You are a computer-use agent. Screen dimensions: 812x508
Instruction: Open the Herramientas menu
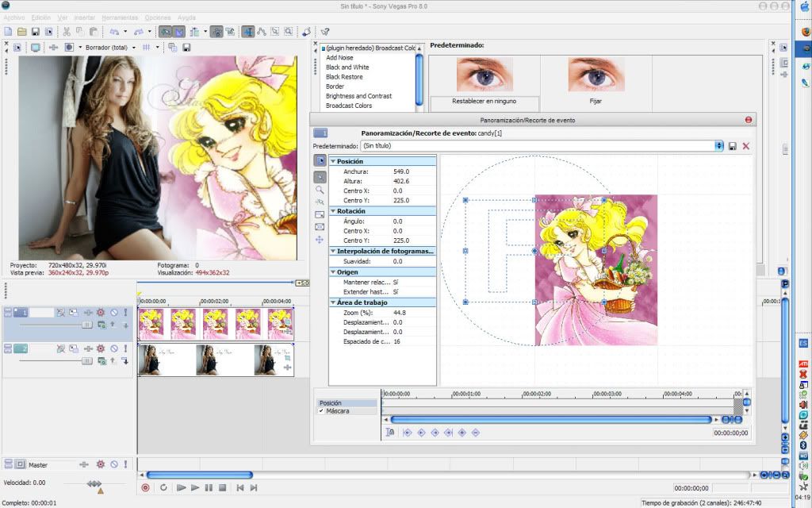pyautogui.click(x=120, y=17)
